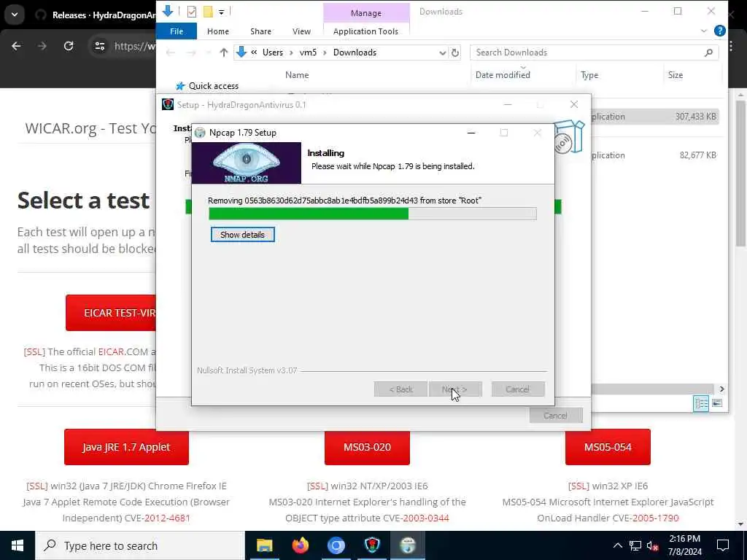Click the Npcap installation progress bar
Image resolution: width=747 pixels, height=560 pixels.
click(373, 214)
